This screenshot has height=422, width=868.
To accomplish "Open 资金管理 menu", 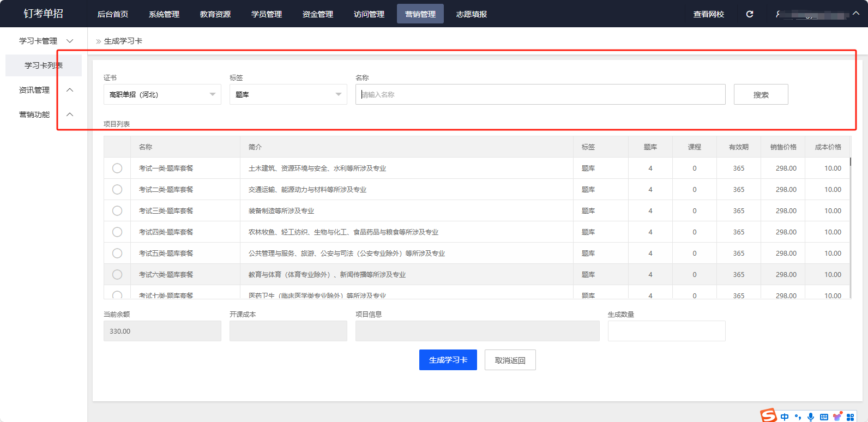I will (318, 14).
